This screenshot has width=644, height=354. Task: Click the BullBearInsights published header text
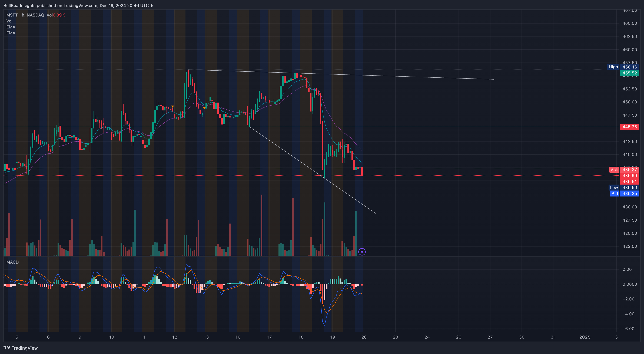tap(78, 5)
